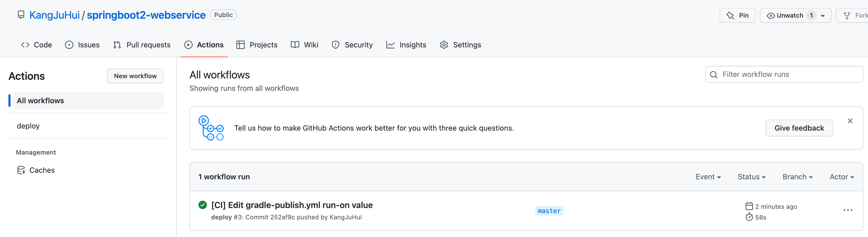Open the three-dots menu for the workflow run

(848, 210)
